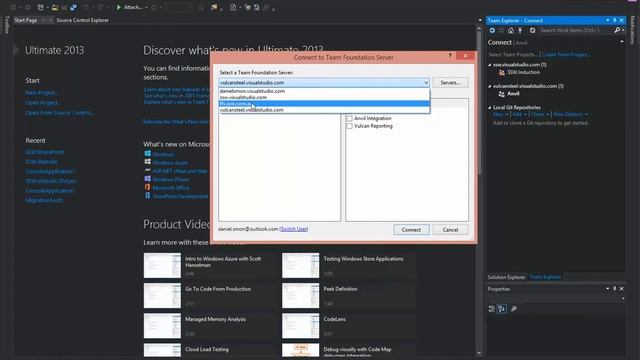
Task: Click the Select Team Projects link
Action: (x=513, y=54)
